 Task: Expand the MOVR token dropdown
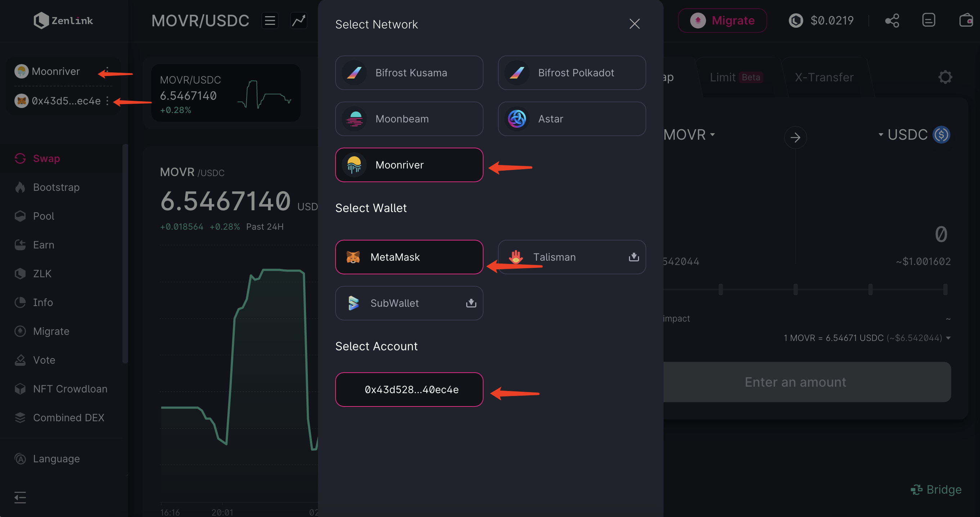pyautogui.click(x=689, y=135)
